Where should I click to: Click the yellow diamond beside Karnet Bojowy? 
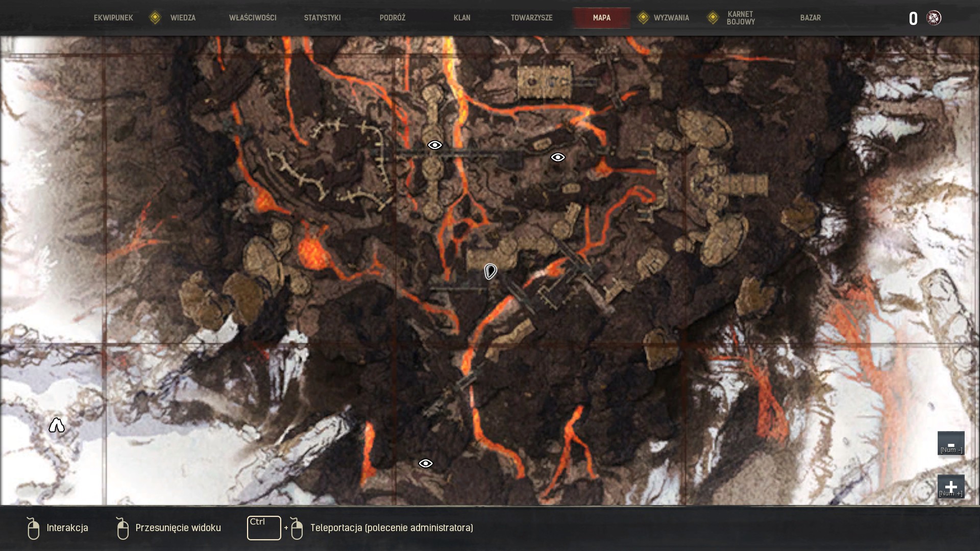[x=713, y=18]
